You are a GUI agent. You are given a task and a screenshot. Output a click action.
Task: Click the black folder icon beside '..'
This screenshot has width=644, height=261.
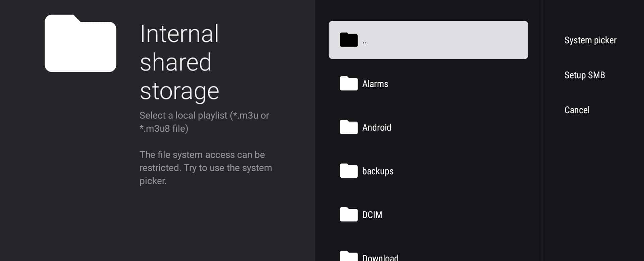pos(349,40)
